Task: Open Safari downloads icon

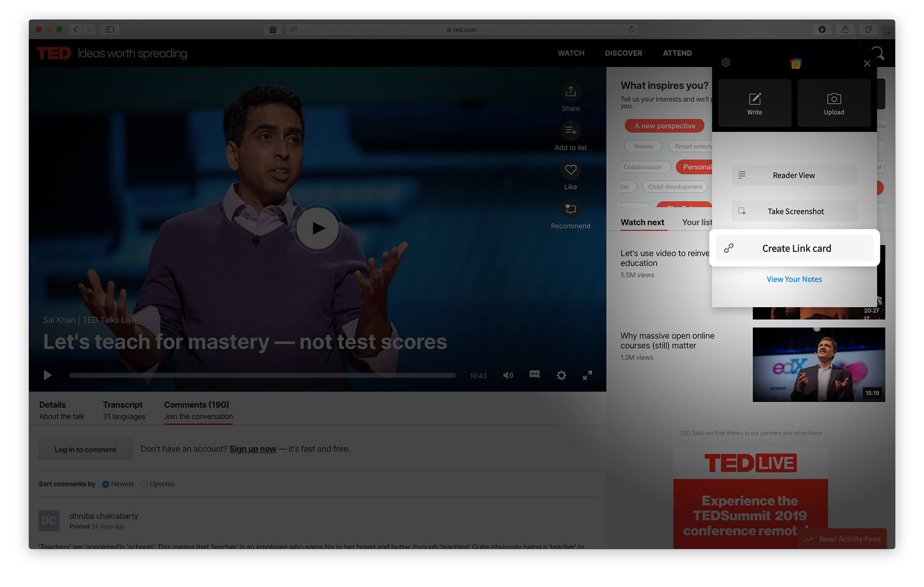Action: [x=822, y=29]
